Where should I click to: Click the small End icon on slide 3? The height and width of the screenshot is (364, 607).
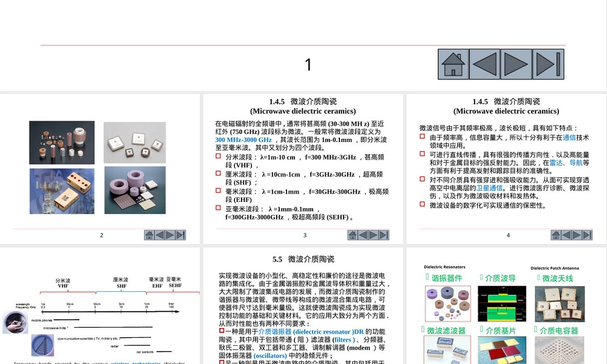(x=384, y=235)
